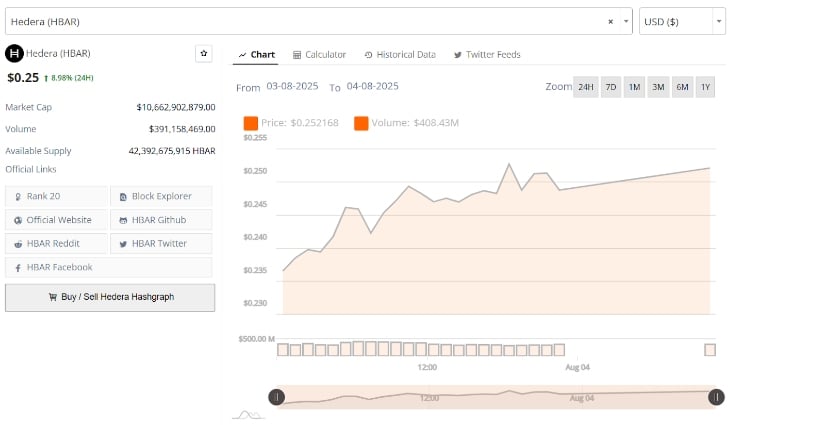Image resolution: width=825 pixels, height=425 pixels.
Task: Click the price peak point on the chart
Action: coord(509,164)
